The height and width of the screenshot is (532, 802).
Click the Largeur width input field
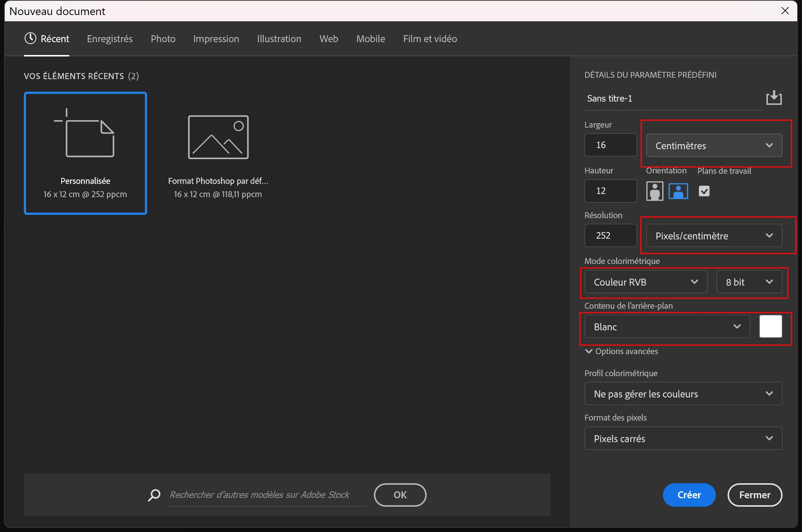(x=610, y=145)
